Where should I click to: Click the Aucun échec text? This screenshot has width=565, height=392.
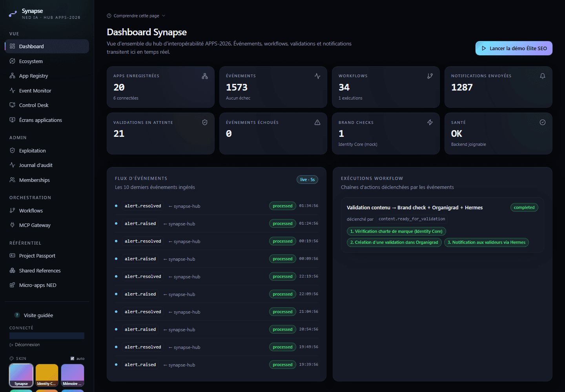(x=238, y=98)
